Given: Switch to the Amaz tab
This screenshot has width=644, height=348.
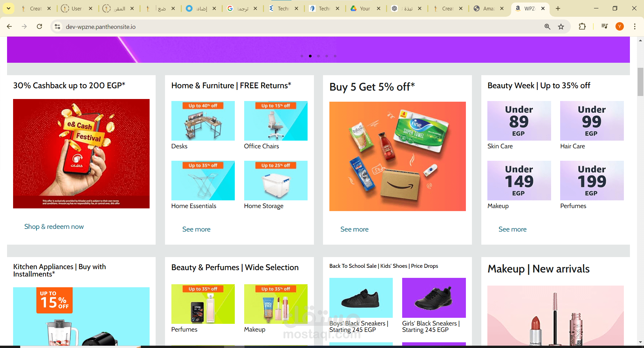Looking at the screenshot, I should click(x=488, y=8).
